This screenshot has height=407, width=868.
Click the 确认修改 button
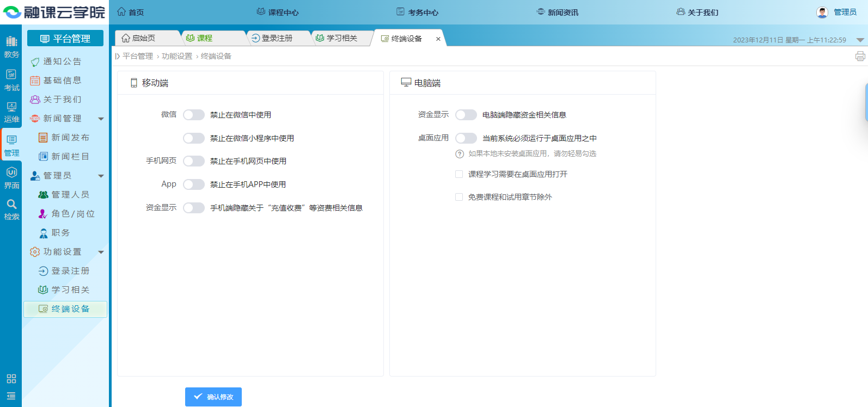(x=213, y=397)
